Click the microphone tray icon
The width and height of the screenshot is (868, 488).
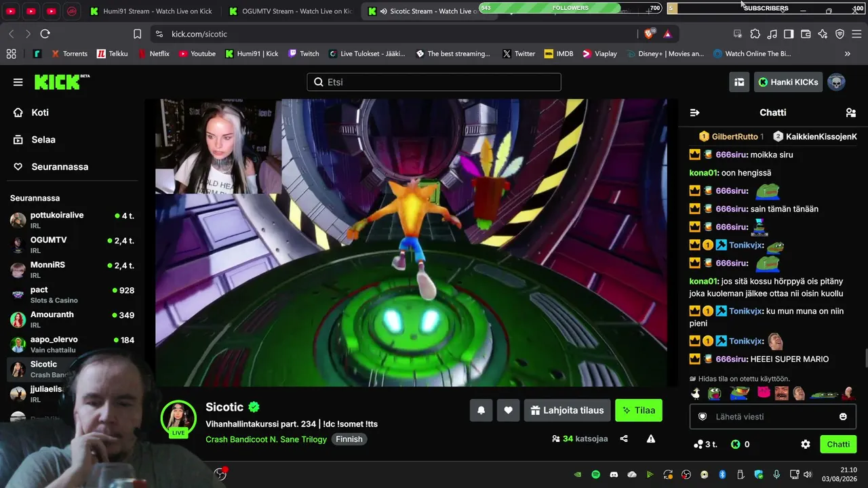[x=776, y=474]
